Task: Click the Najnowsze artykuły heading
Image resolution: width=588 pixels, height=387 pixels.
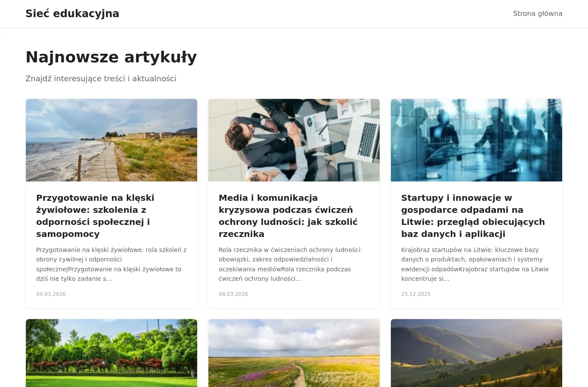Action: tap(111, 57)
